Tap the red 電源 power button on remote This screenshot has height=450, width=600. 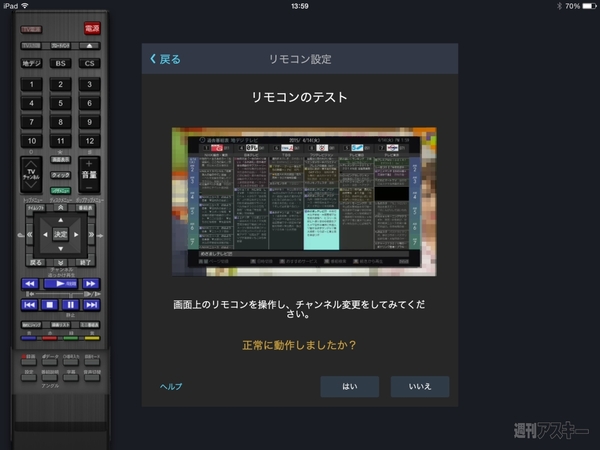[x=92, y=28]
